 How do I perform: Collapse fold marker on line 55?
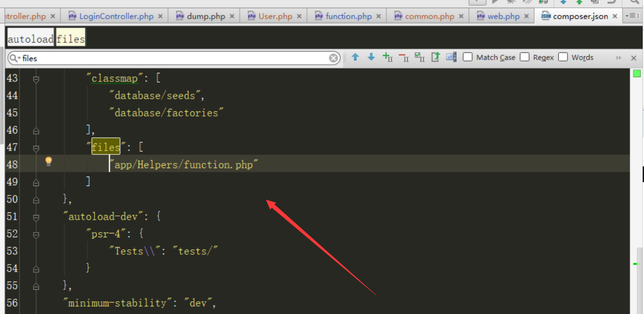36,286
